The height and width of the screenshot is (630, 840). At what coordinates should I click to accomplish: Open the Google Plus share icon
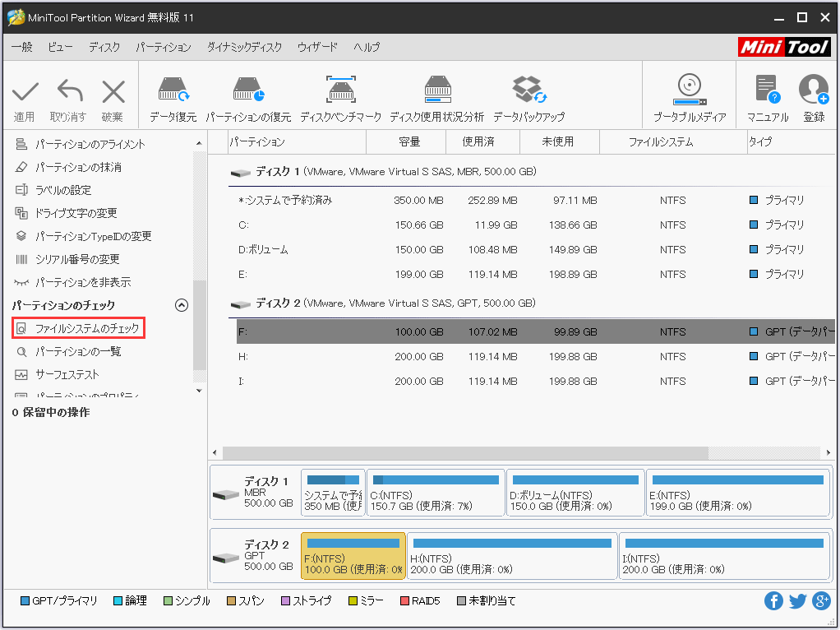pyautogui.click(x=821, y=600)
